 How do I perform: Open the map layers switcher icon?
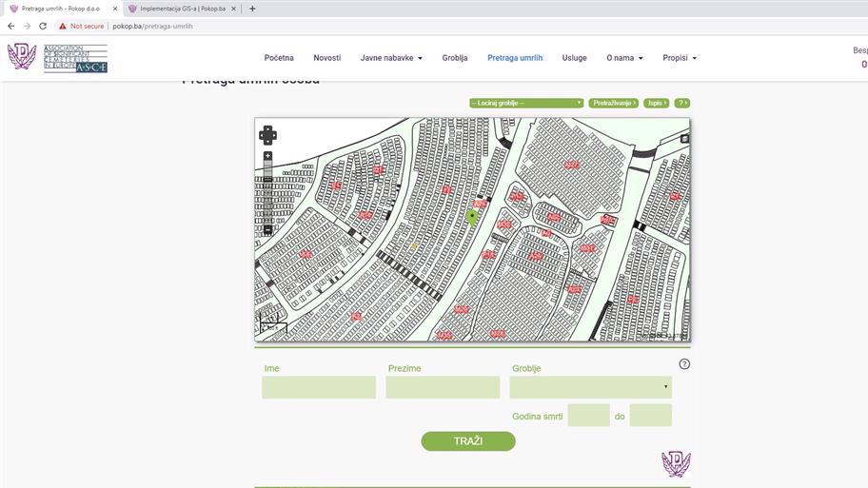tap(684, 139)
